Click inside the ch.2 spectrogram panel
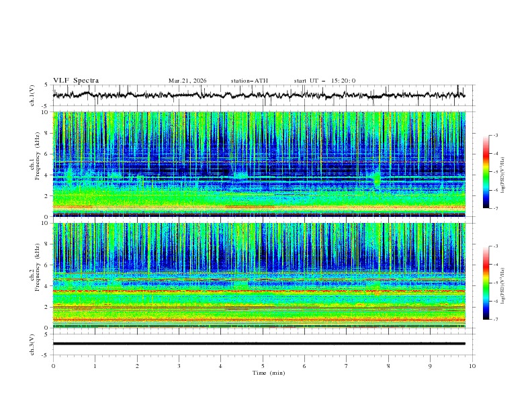 [259, 275]
